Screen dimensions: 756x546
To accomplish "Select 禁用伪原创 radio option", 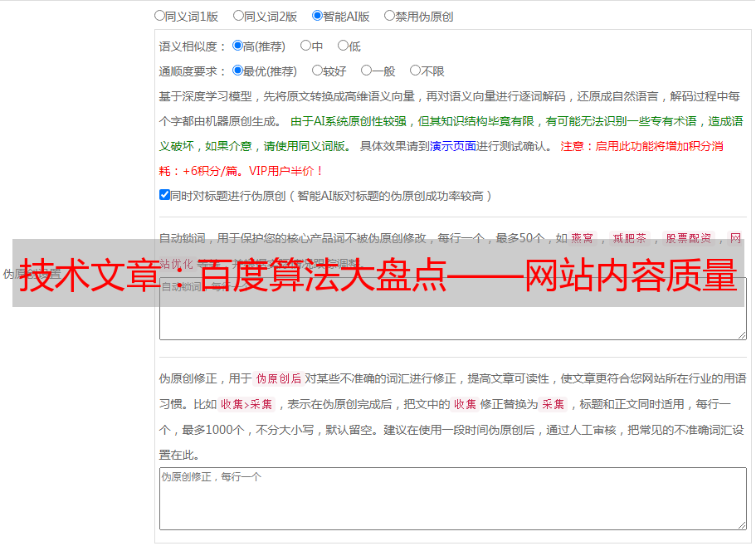I will pos(389,16).
